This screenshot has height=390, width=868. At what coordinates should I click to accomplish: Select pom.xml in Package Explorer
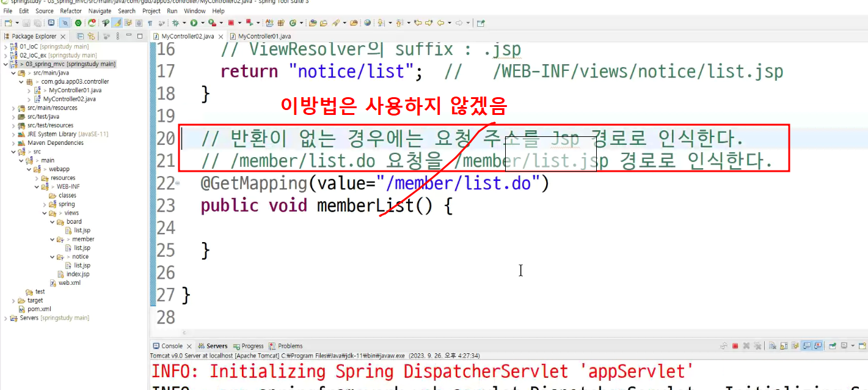pyautogui.click(x=39, y=309)
